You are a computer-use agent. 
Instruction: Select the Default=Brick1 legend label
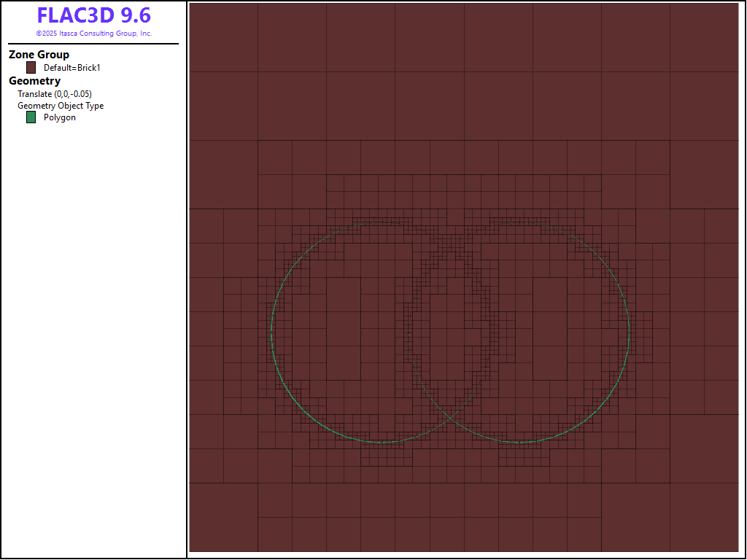[71, 68]
